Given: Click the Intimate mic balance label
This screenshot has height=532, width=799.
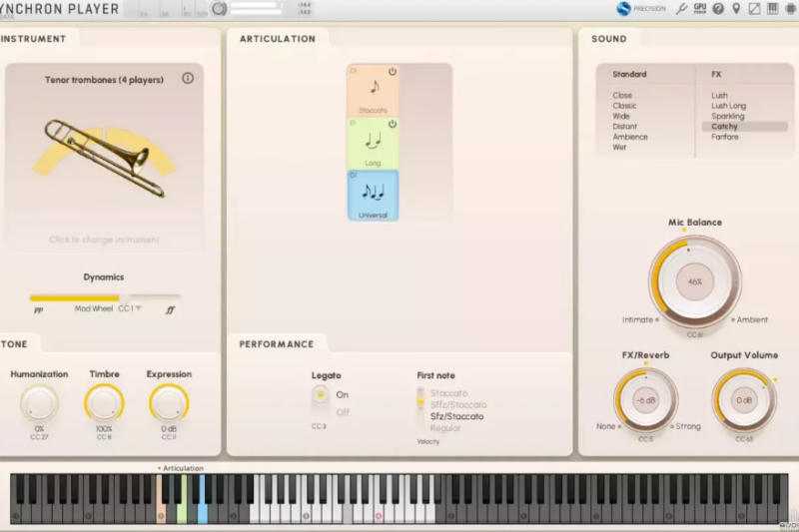Looking at the screenshot, I should click(637, 319).
